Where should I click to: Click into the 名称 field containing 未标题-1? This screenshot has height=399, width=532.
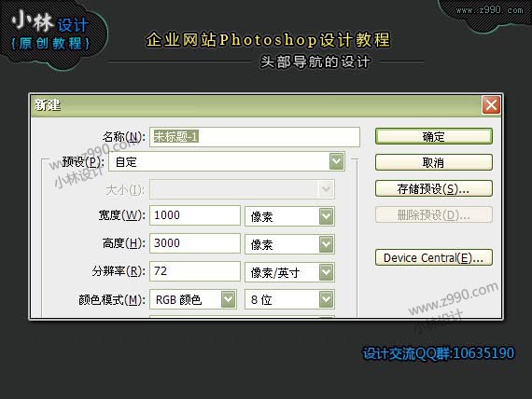pos(255,137)
